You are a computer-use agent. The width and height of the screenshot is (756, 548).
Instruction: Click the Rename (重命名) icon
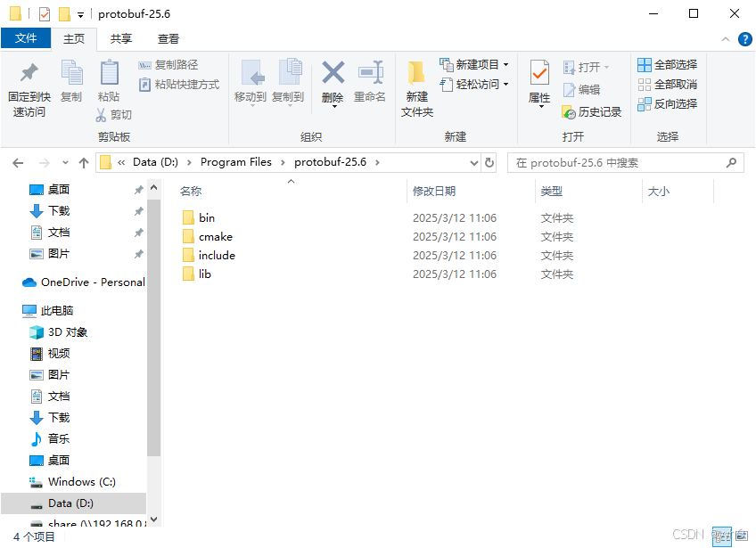point(373,79)
